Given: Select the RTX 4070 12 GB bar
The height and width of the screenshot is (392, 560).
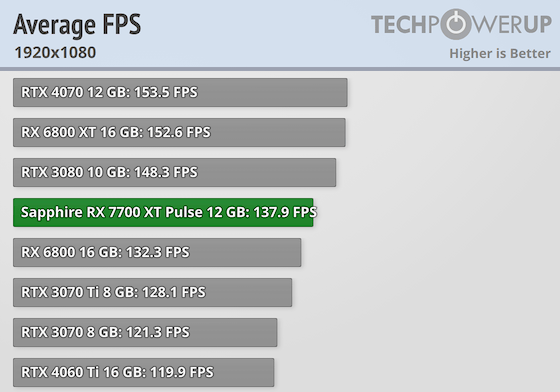Looking at the screenshot, I should (x=180, y=92).
